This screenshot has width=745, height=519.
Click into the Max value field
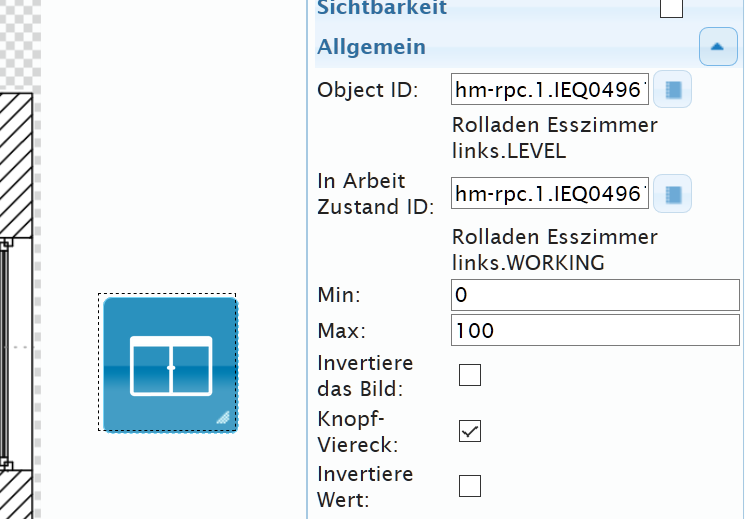(595, 330)
